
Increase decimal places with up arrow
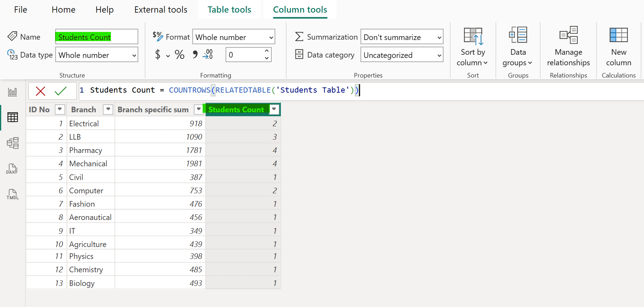point(267,51)
